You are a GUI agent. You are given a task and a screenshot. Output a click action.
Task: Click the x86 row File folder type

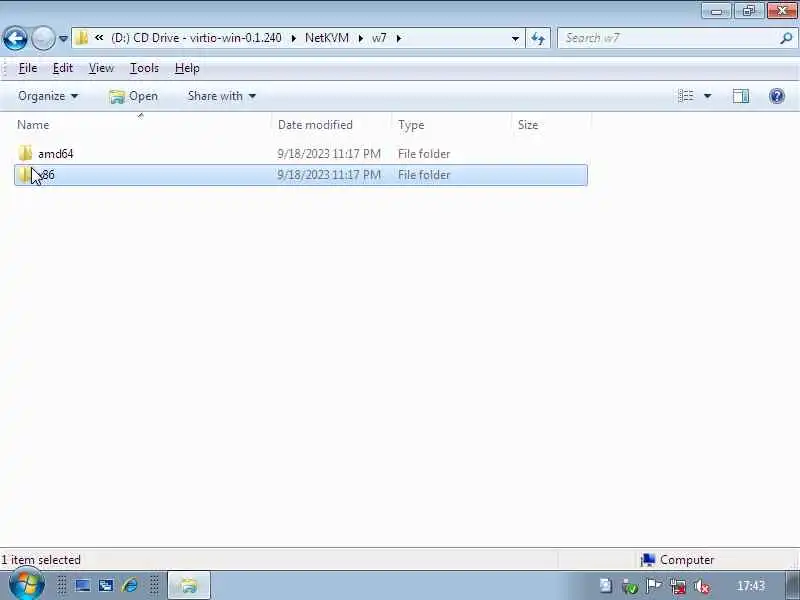424,175
